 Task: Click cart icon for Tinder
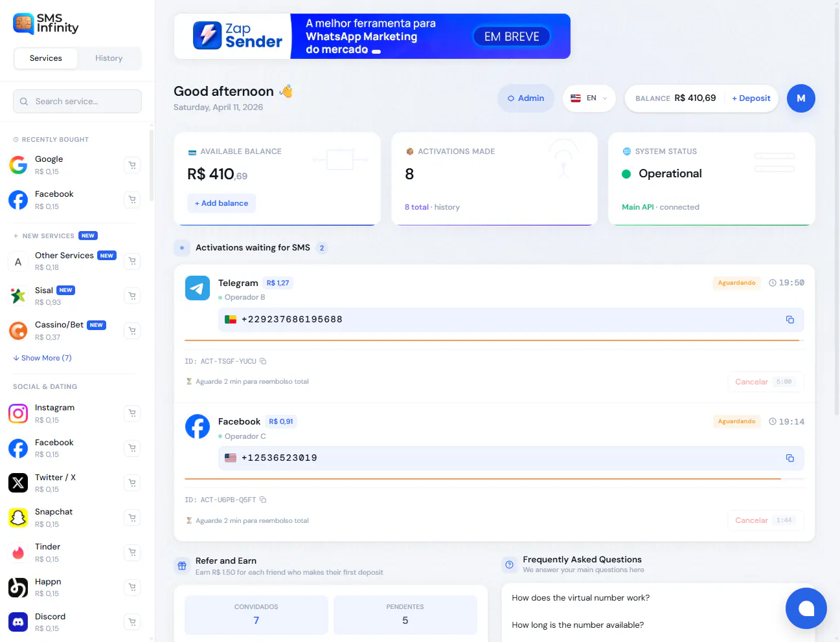click(x=132, y=553)
